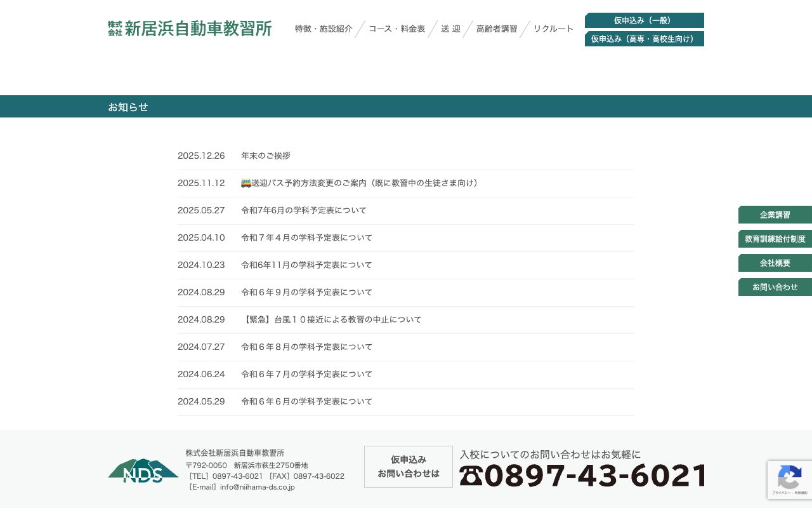Click the 仮申込み お問い合わせは footer box
Image resolution: width=812 pixels, height=508 pixels.
(408, 467)
